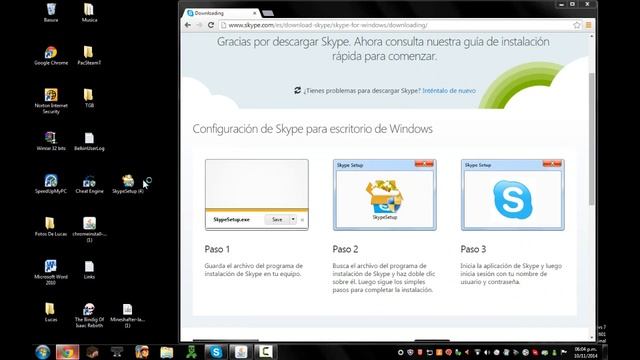Select the BelkinUserLog file

(89, 141)
